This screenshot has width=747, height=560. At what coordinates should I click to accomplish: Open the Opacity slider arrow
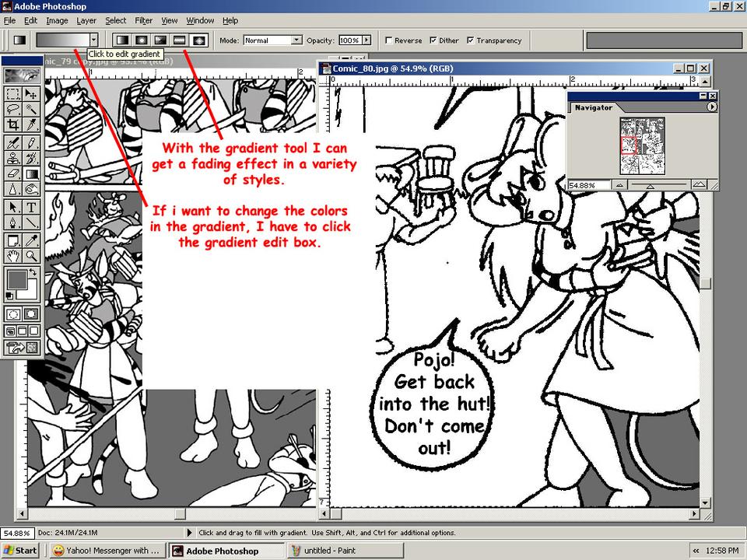coord(366,40)
